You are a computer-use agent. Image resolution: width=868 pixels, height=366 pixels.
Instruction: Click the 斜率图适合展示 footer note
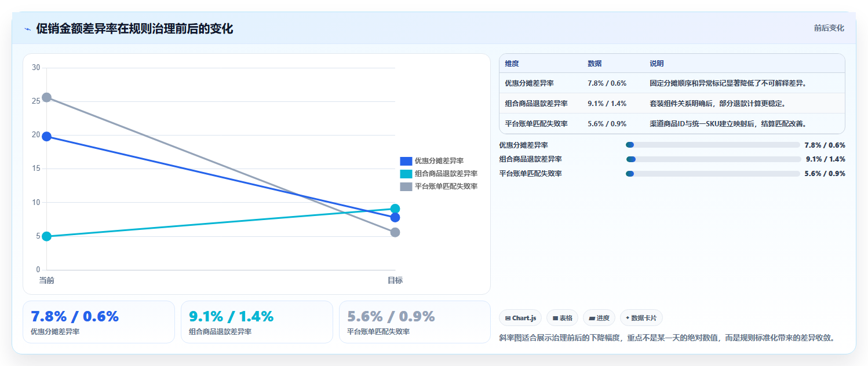(x=666, y=338)
